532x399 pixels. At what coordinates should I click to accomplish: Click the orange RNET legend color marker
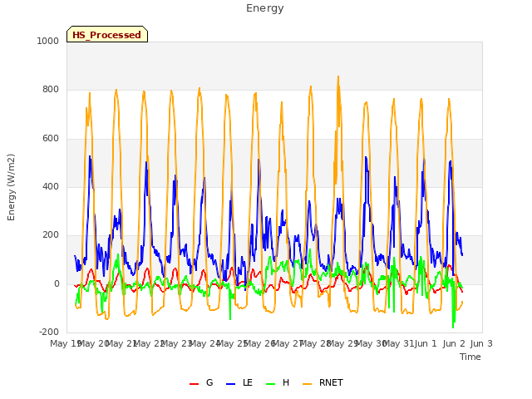307,384
